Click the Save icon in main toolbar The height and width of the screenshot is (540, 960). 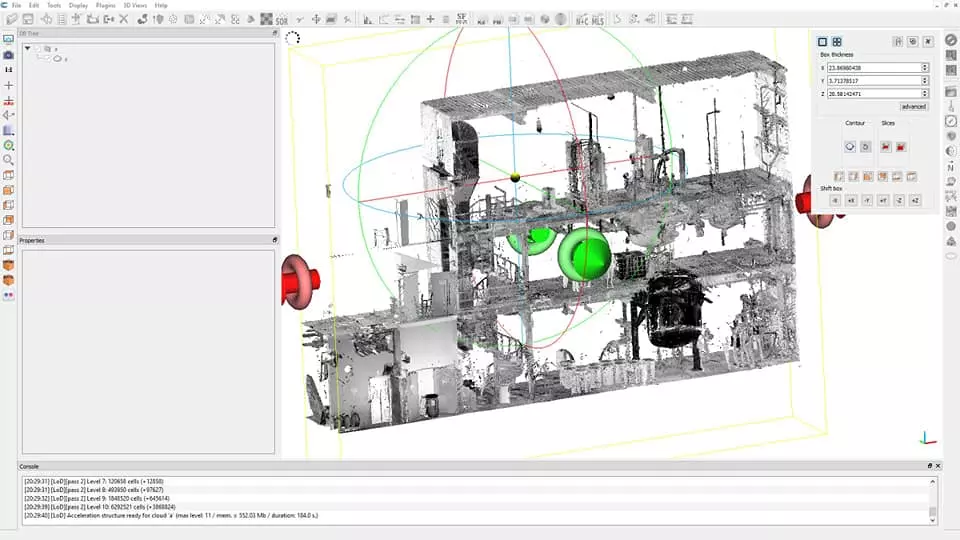coord(28,19)
